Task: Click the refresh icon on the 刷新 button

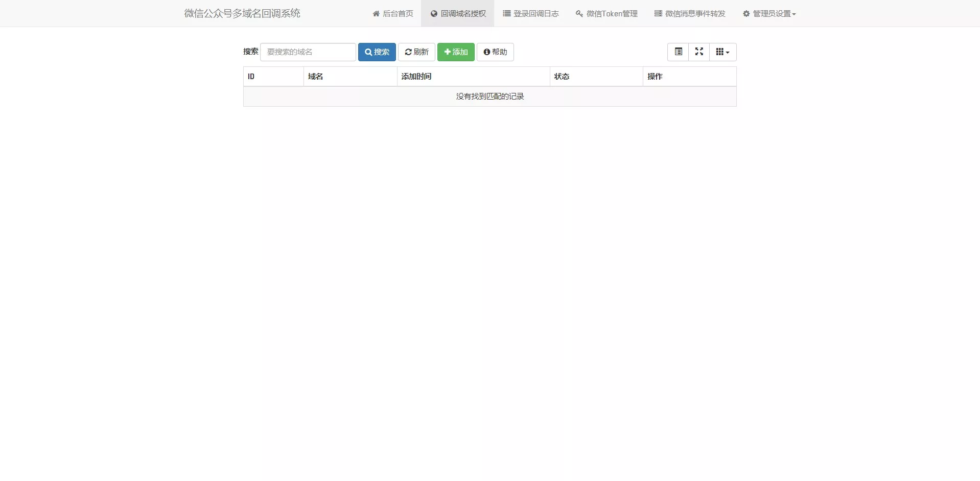Action: tap(409, 52)
